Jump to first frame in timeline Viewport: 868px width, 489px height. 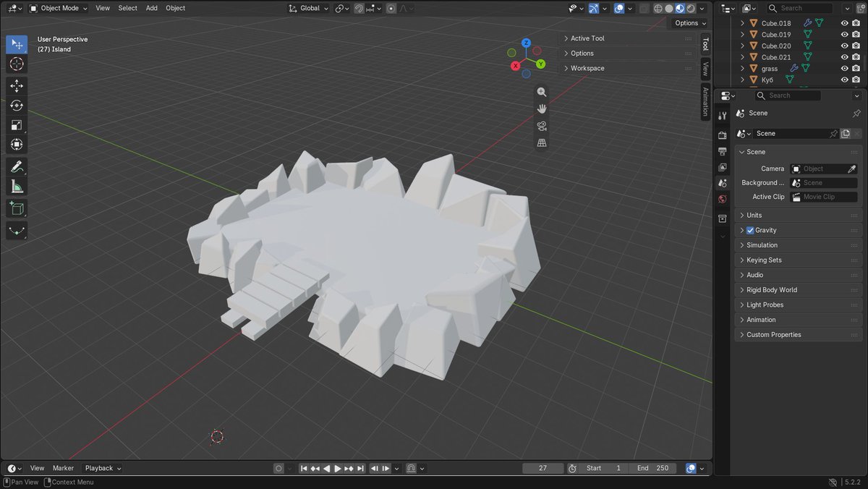305,468
